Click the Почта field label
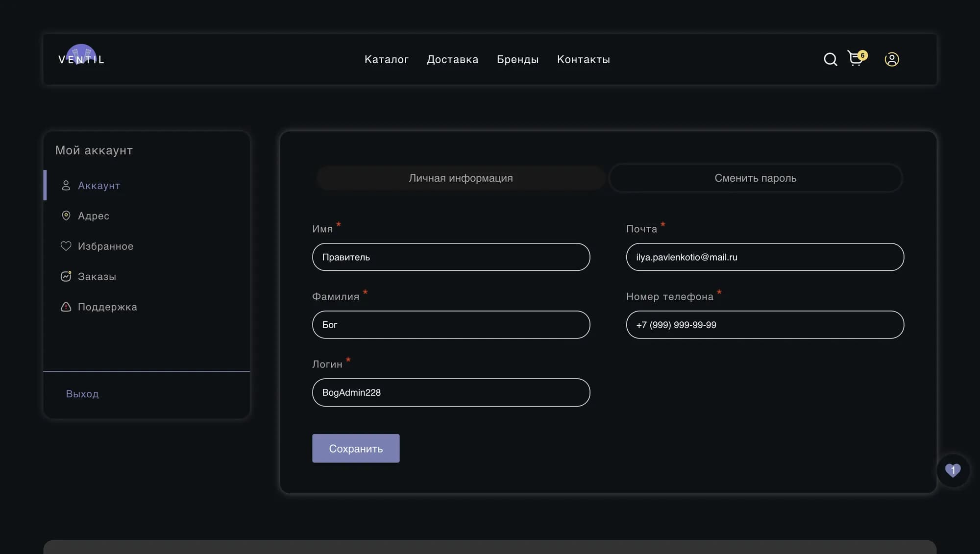Screen dimensions: 980x554 click(641, 229)
